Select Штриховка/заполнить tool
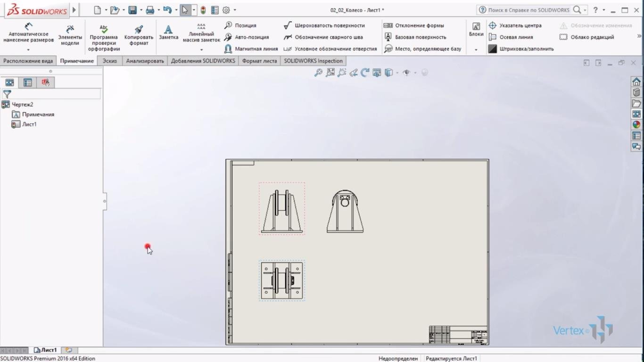Viewport: 644px width, 362px height. (521, 49)
